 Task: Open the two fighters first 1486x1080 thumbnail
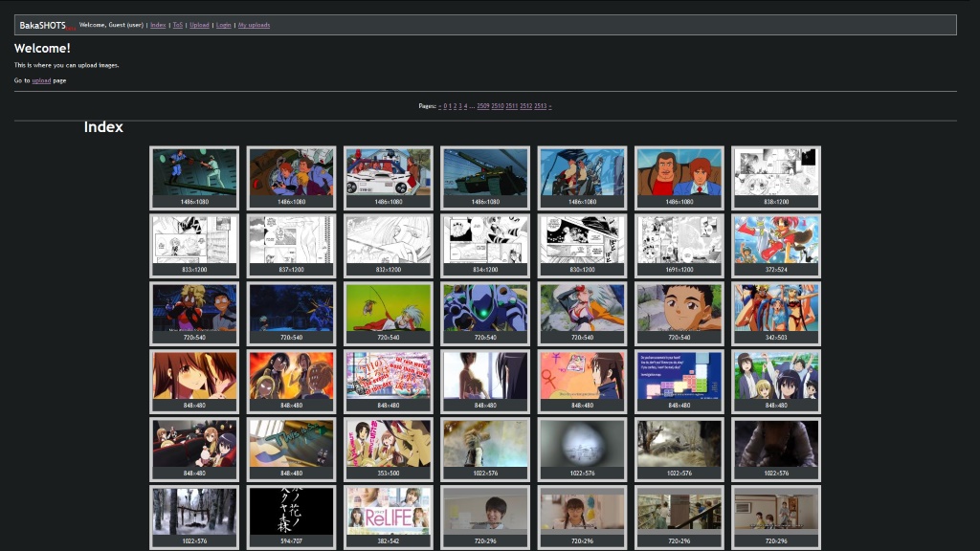coord(193,177)
